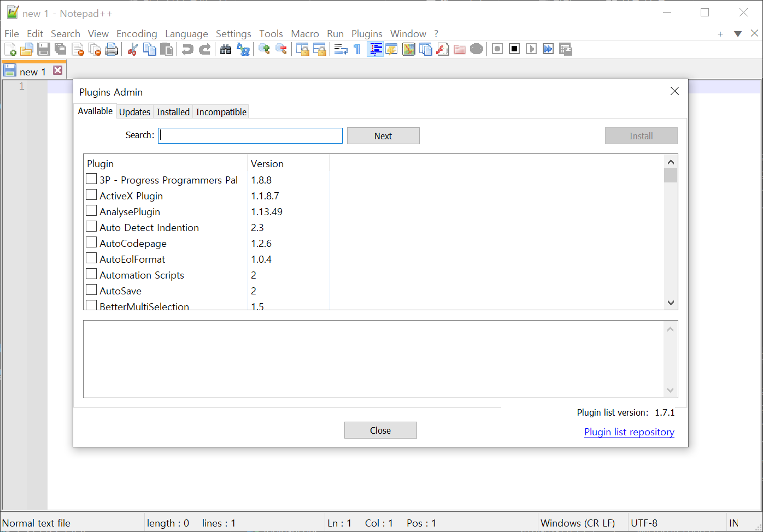763x532 pixels.
Task: Click the Plugin column header
Action: [166, 164]
